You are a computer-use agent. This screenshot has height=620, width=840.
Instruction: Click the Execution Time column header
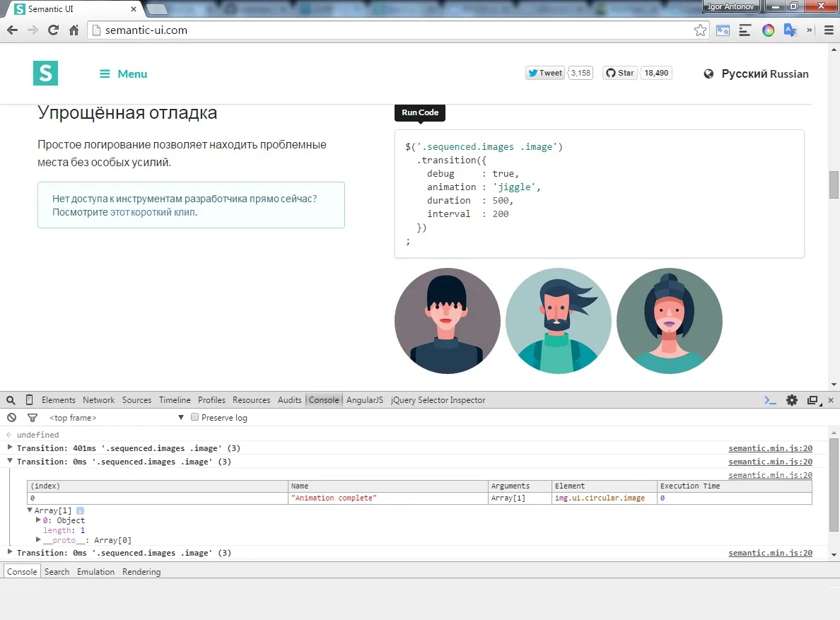pyautogui.click(x=735, y=486)
